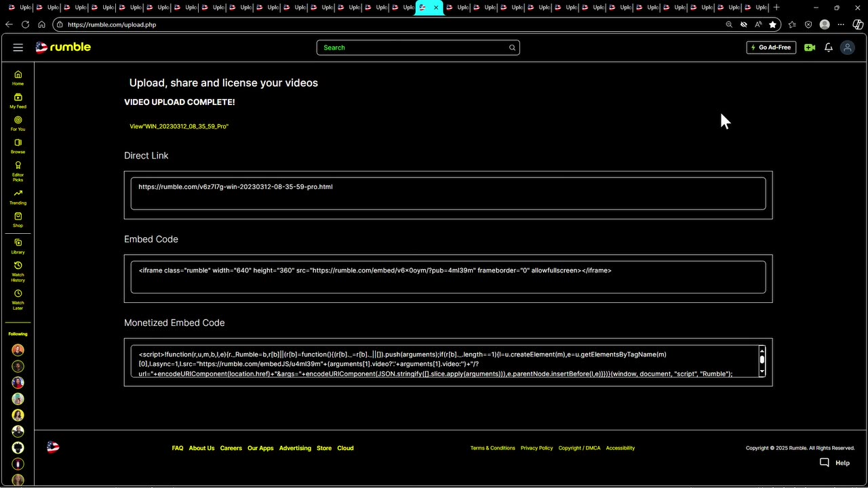
Task: Open the Advertising footer link
Action: (295, 448)
